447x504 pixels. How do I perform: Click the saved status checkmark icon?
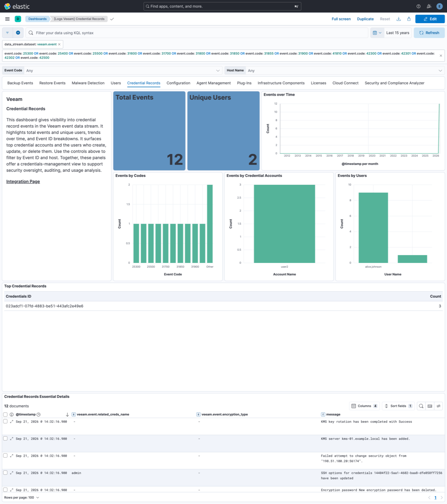[112, 19]
